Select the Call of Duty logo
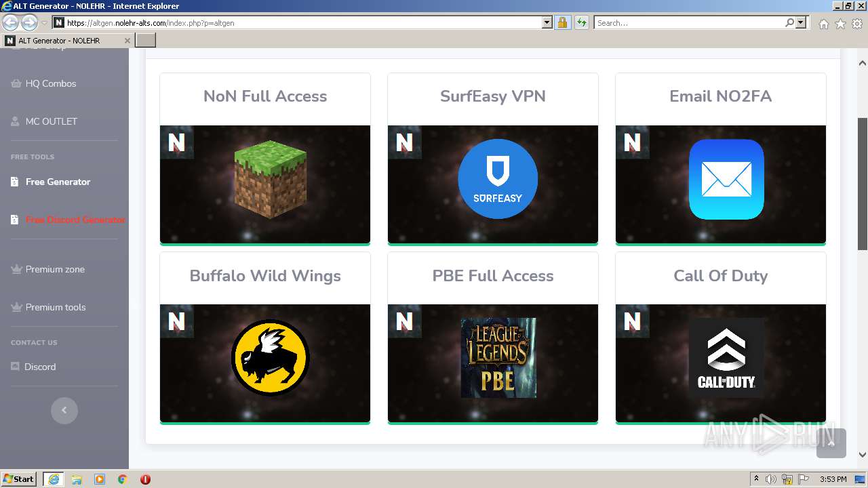This screenshot has width=868, height=488. coord(726,358)
